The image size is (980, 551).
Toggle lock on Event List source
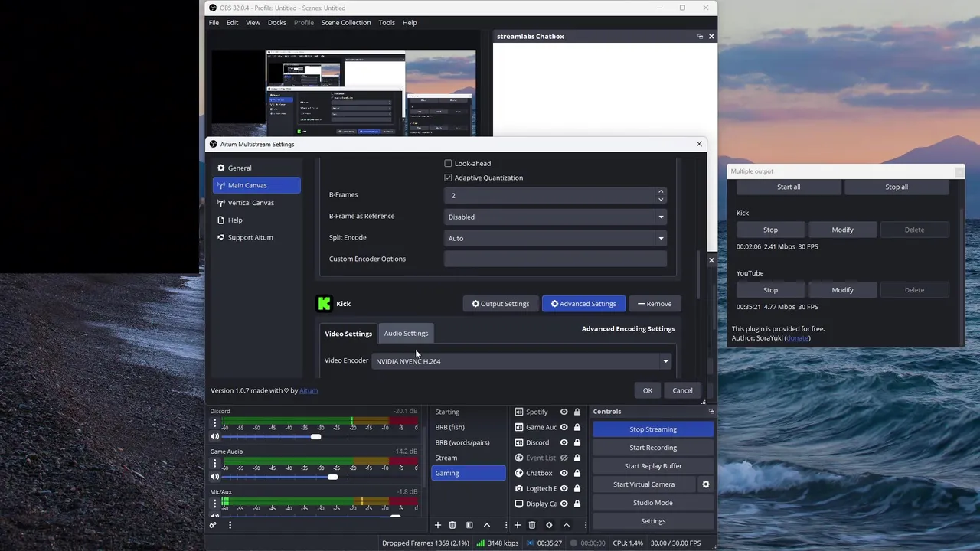pos(577,458)
